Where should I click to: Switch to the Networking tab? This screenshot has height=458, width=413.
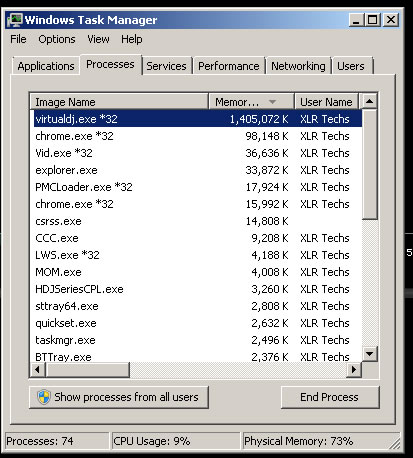[x=298, y=66]
